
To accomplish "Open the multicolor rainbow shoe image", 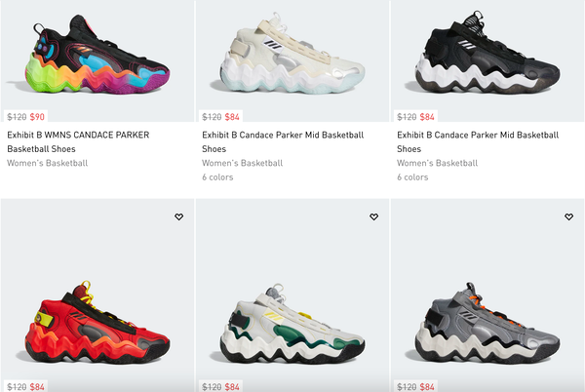I will pos(97,56).
